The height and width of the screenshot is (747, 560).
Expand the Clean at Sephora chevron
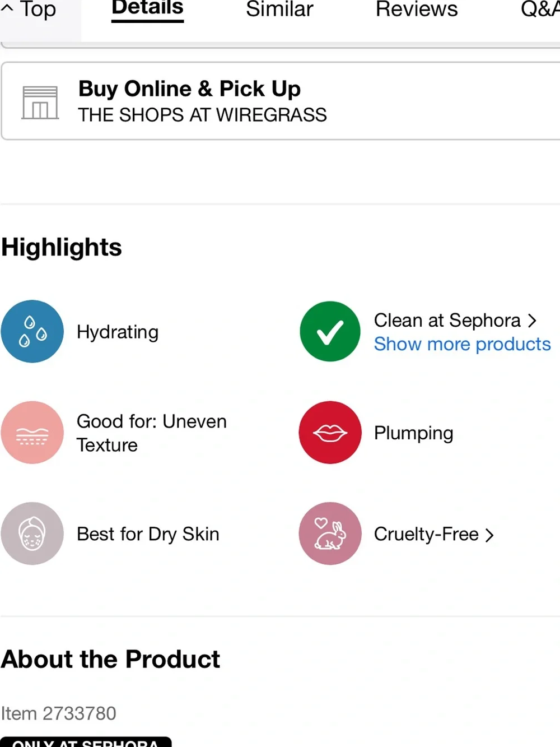(532, 321)
